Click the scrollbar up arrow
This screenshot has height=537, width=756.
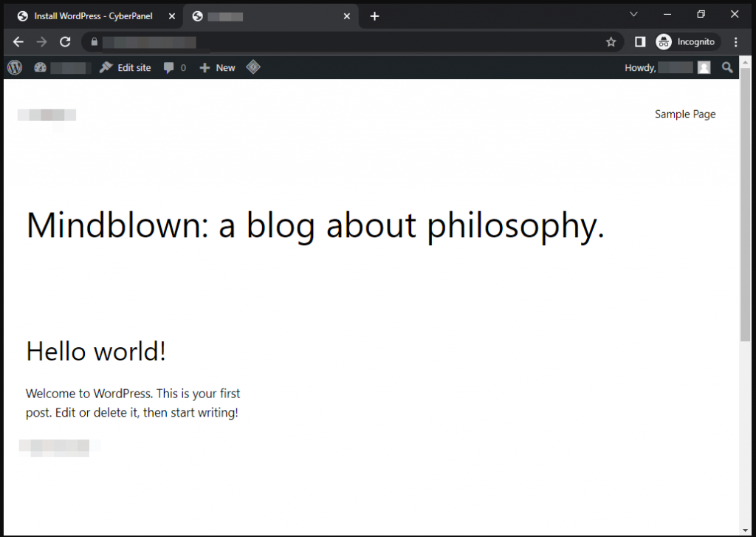coord(746,62)
